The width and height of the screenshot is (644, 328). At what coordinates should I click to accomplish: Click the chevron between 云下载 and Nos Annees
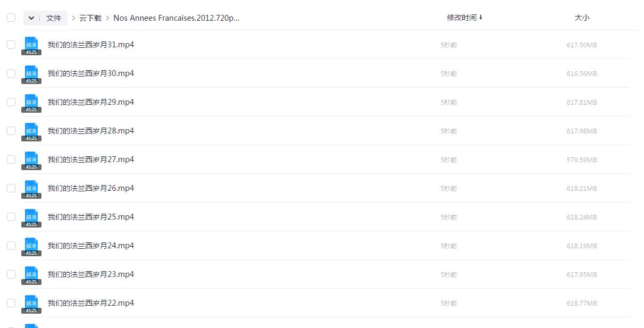click(107, 18)
